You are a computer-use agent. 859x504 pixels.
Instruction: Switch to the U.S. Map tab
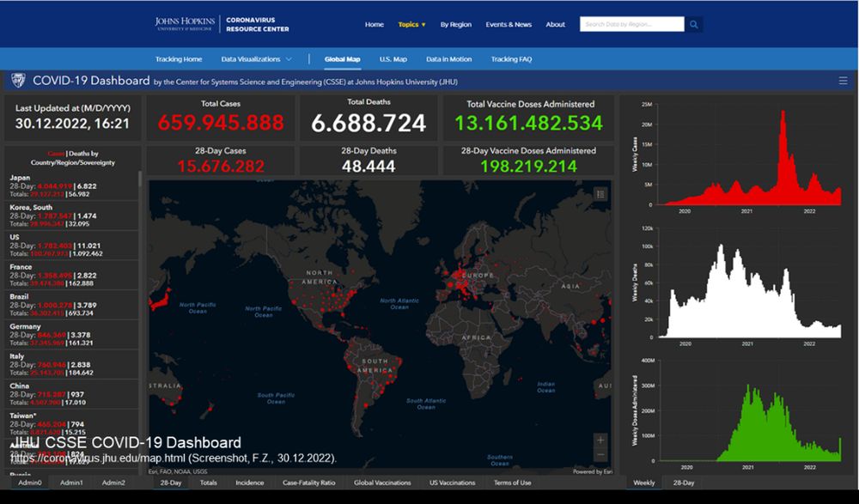(x=393, y=59)
